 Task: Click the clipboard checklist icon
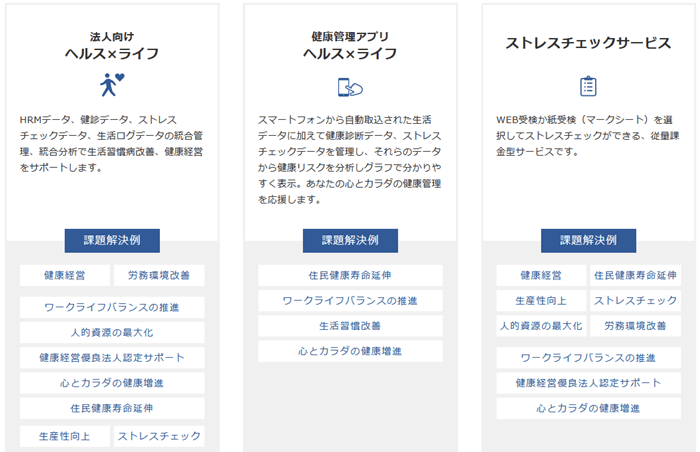(588, 86)
